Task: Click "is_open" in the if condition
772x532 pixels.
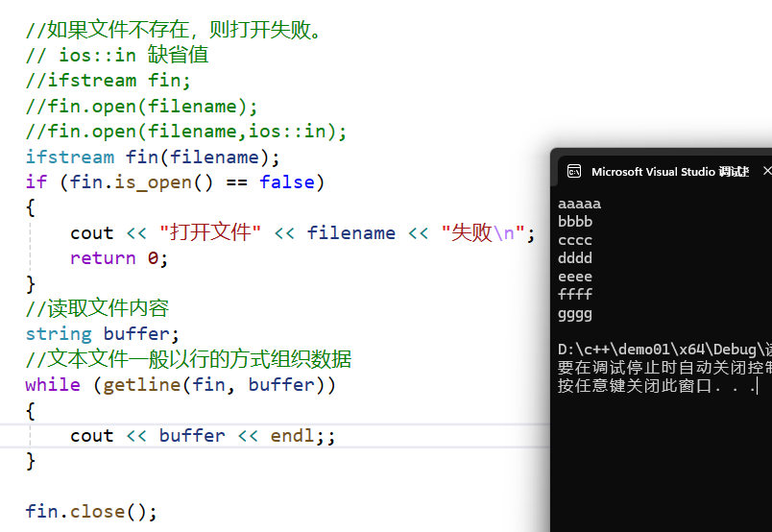Action: click(153, 182)
